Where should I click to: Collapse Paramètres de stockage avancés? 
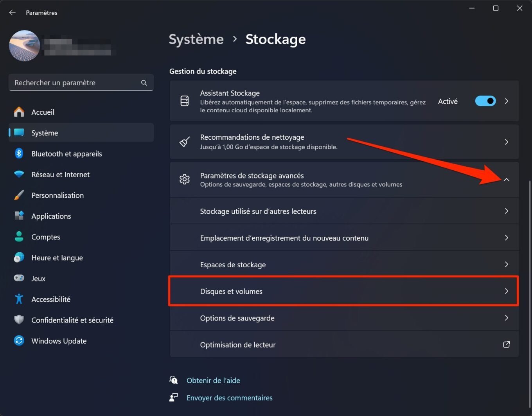click(507, 180)
